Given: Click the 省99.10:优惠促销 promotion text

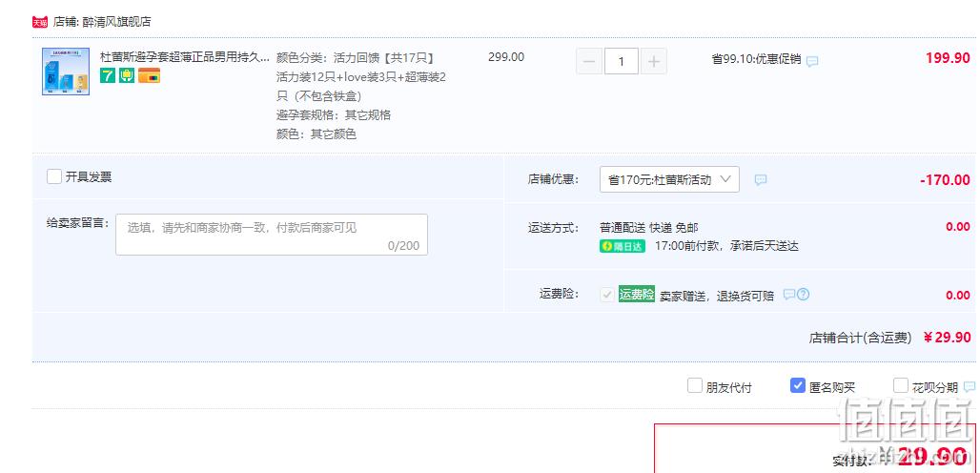Looking at the screenshot, I should [x=756, y=59].
